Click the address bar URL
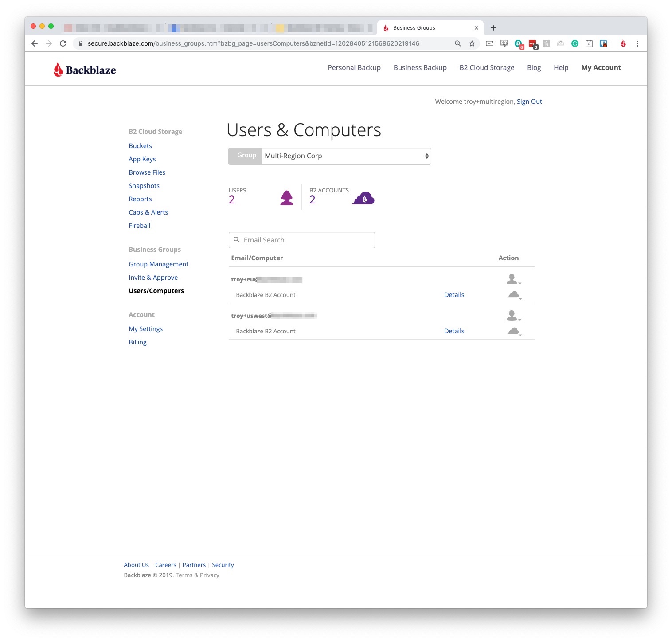Image resolution: width=672 pixels, height=641 pixels. (x=253, y=43)
